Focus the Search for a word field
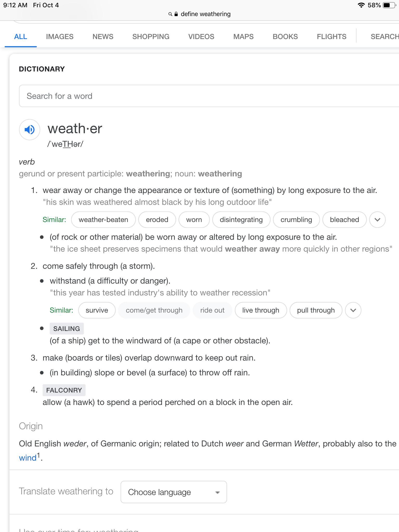This screenshot has height=532, width=399. 208,96
